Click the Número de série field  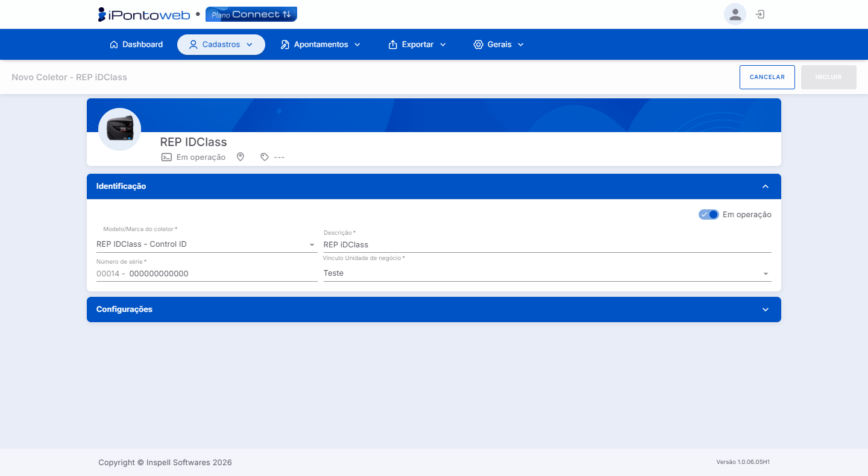point(206,273)
